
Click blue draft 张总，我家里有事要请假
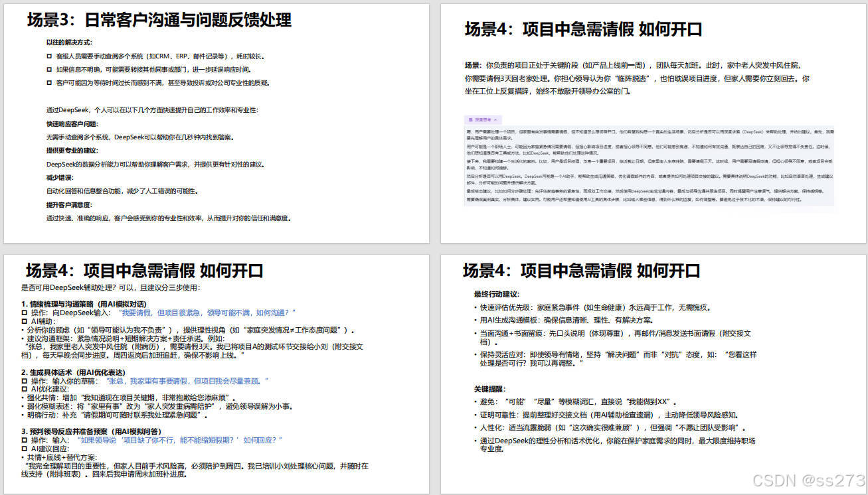186,381
